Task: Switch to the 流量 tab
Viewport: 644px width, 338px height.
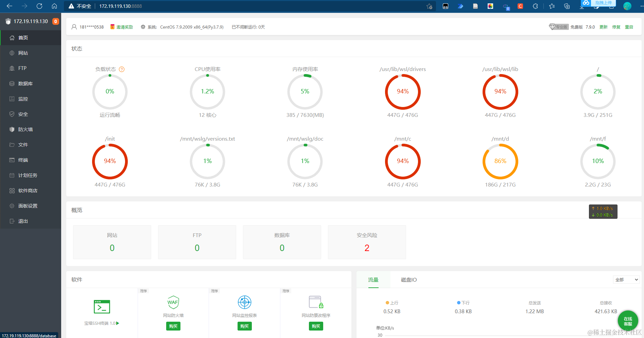Action: [373, 280]
